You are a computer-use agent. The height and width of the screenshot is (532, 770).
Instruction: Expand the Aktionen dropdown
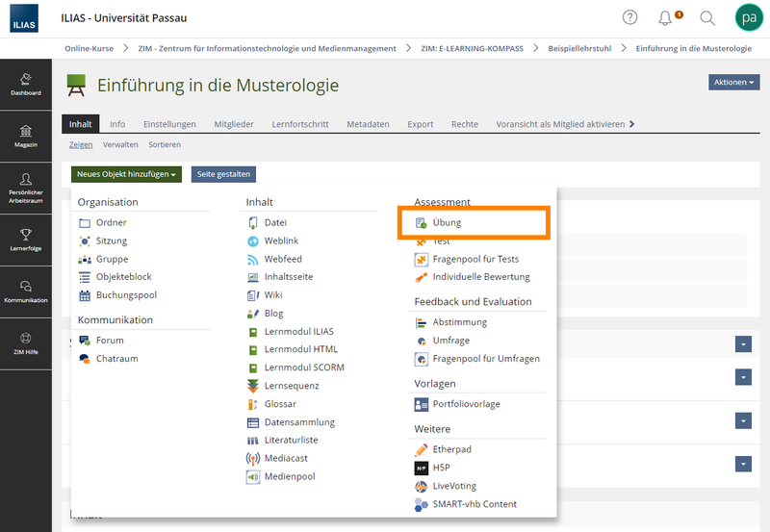pyautogui.click(x=733, y=83)
